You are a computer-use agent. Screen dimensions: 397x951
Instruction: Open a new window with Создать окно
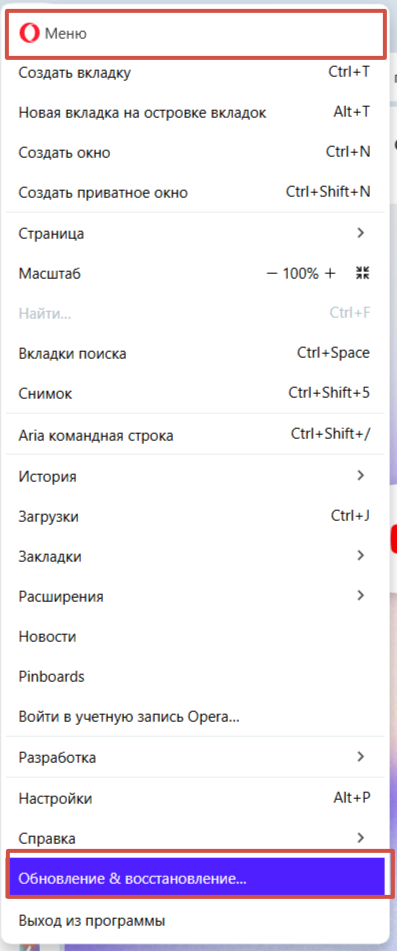click(195, 152)
